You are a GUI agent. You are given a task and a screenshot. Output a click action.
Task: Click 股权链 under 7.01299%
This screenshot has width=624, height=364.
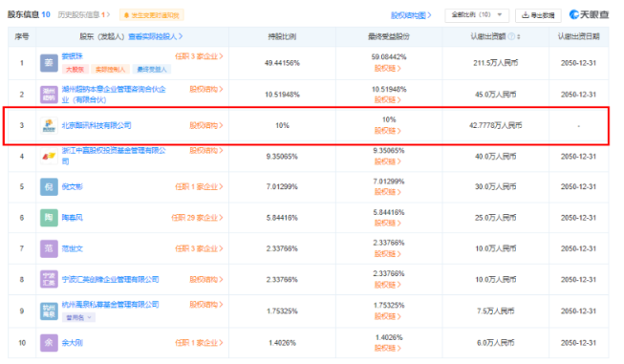(x=388, y=192)
